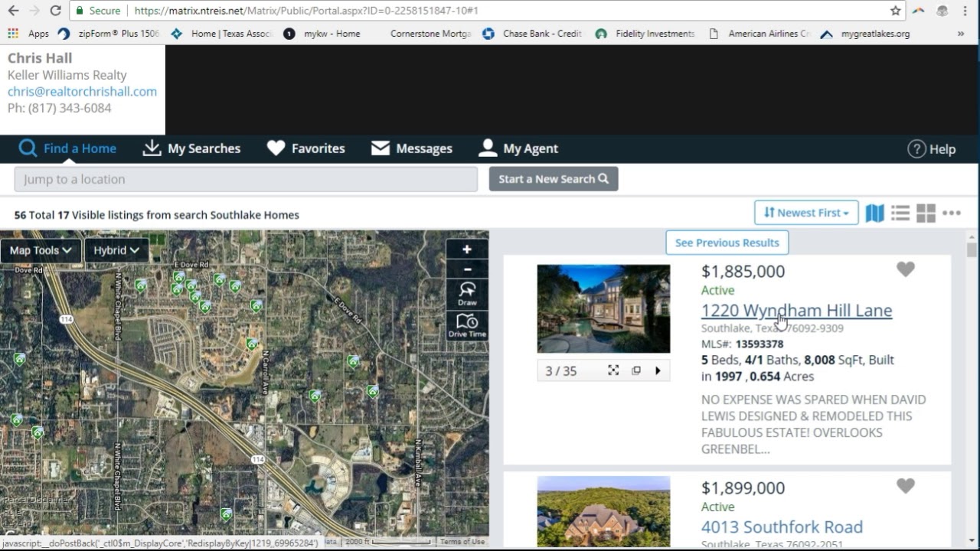
Task: Open the Chase Bank bookmark
Action: pyautogui.click(x=532, y=34)
